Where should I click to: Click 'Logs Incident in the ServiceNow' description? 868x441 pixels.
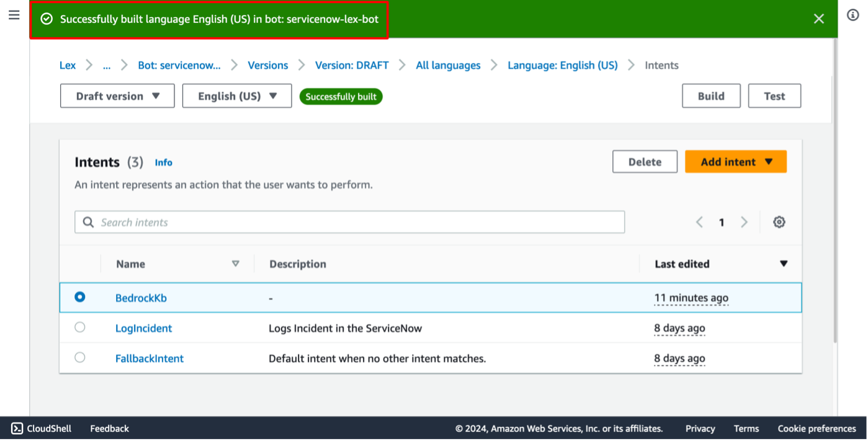pyautogui.click(x=345, y=328)
